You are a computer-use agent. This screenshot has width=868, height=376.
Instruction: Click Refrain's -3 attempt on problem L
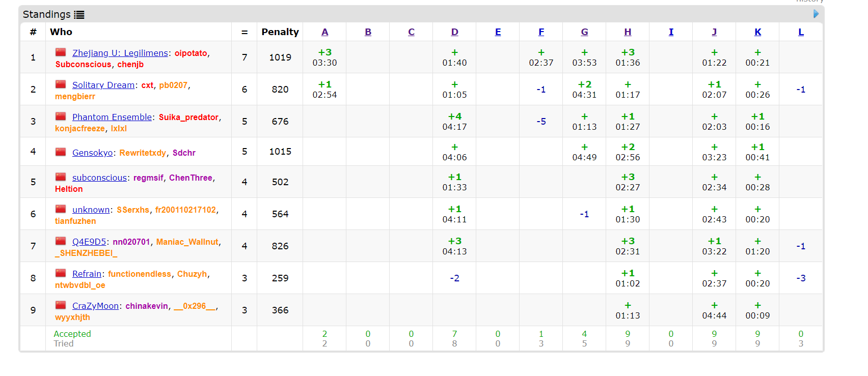(801, 278)
